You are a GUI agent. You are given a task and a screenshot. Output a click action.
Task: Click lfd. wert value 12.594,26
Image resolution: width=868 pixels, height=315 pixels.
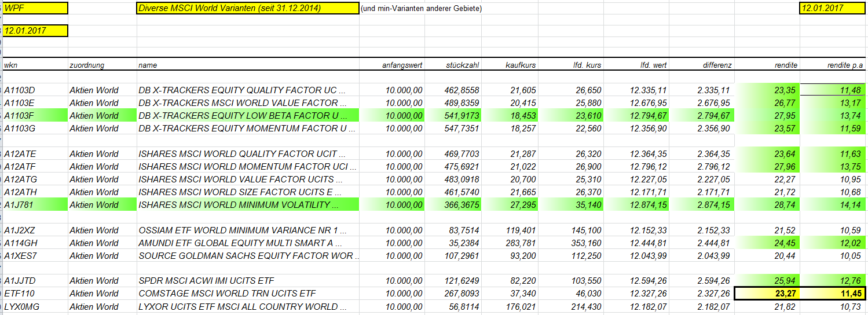click(x=636, y=281)
